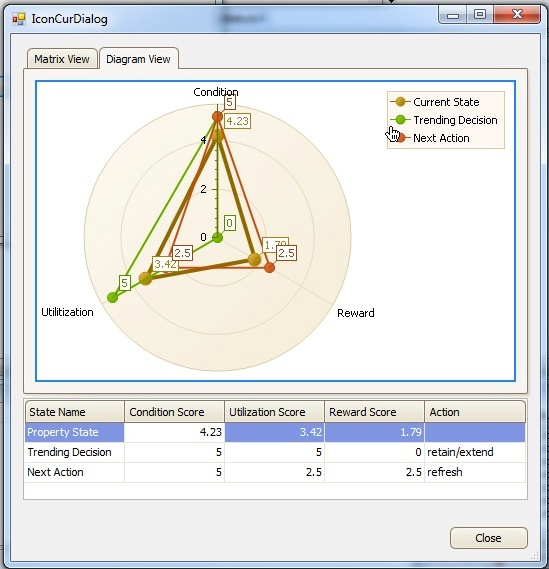The height and width of the screenshot is (569, 549).
Task: Switch to the Matrix View tab
Action: tap(62, 59)
